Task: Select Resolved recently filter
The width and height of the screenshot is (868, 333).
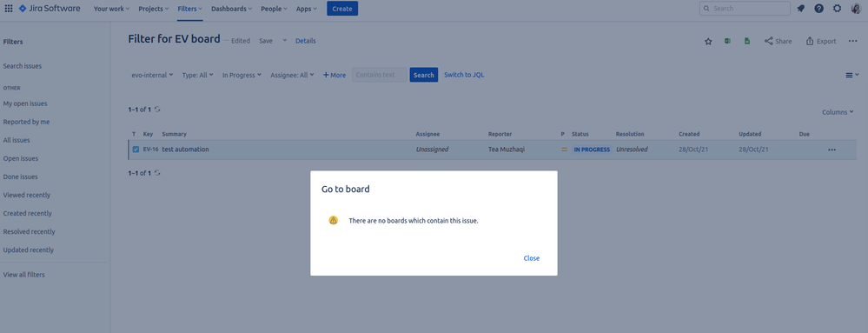Action: point(29,231)
